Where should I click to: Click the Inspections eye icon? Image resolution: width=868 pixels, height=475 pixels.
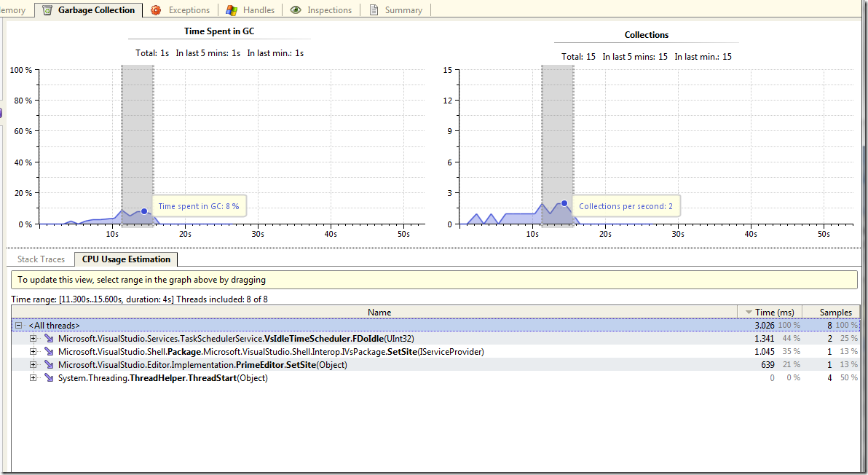[296, 10]
